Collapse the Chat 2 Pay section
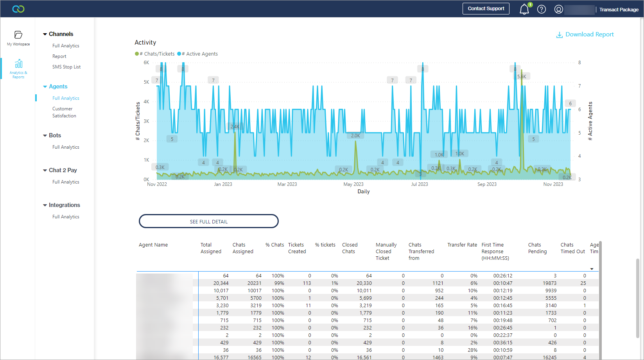The width and height of the screenshot is (644, 360). pos(45,171)
